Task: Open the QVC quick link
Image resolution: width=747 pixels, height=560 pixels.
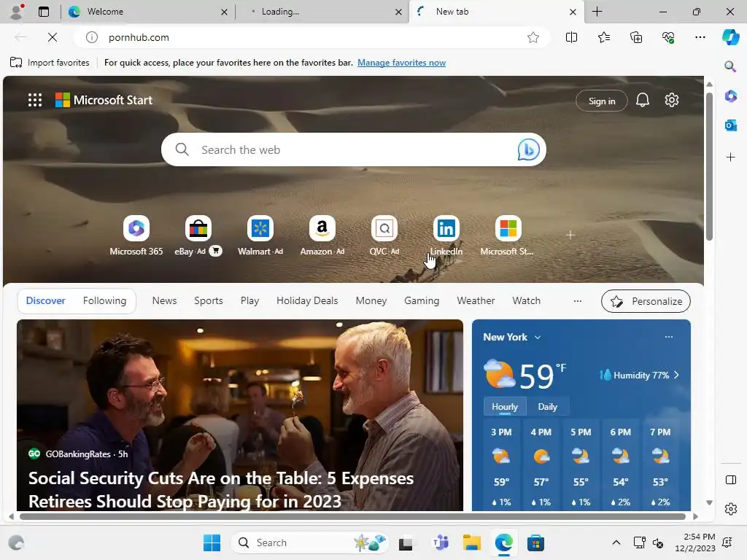Action: pos(384,236)
